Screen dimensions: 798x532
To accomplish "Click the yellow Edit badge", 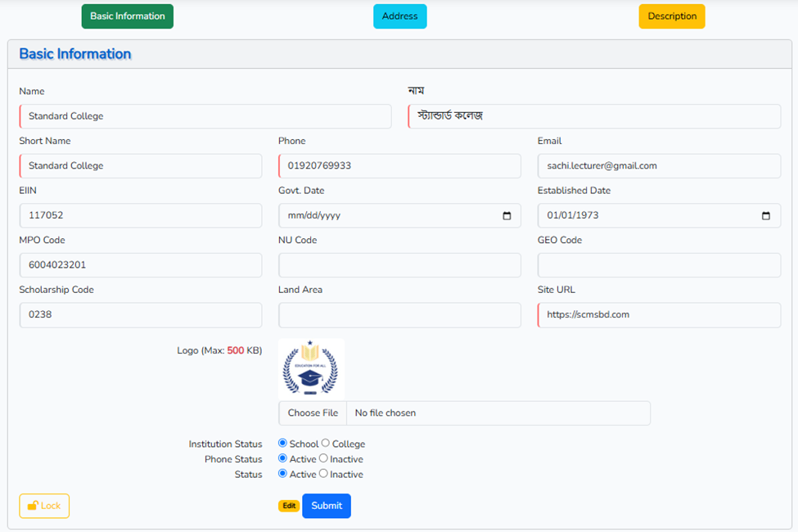I will tap(289, 506).
